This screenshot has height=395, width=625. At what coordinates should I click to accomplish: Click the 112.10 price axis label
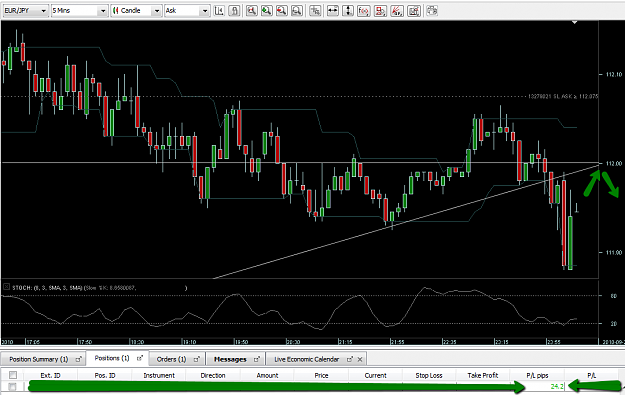point(613,74)
